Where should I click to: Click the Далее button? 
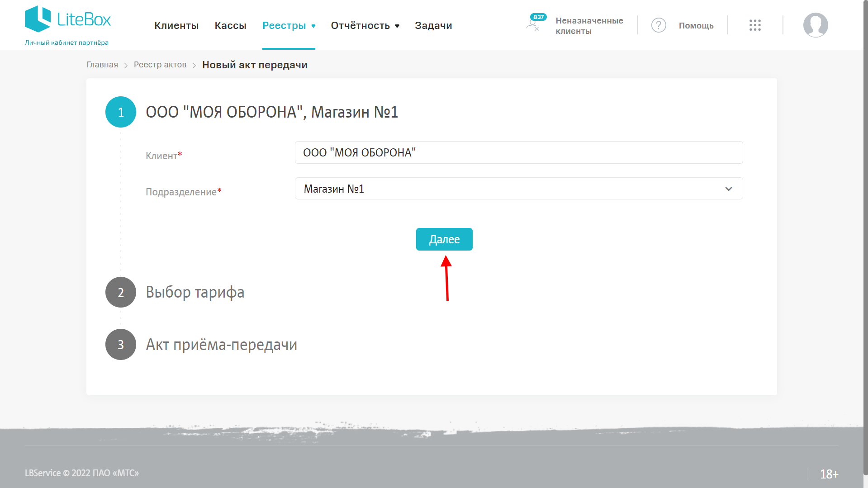point(444,239)
